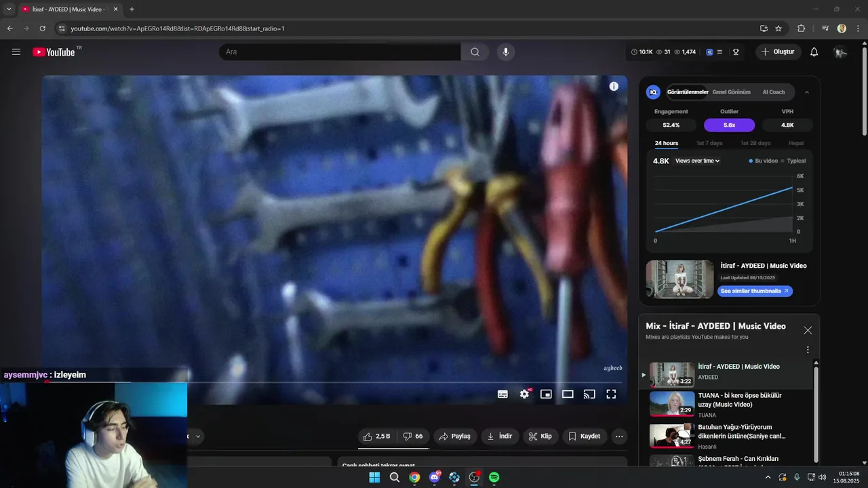
Task: Enter fullscreen on the video
Action: click(611, 394)
